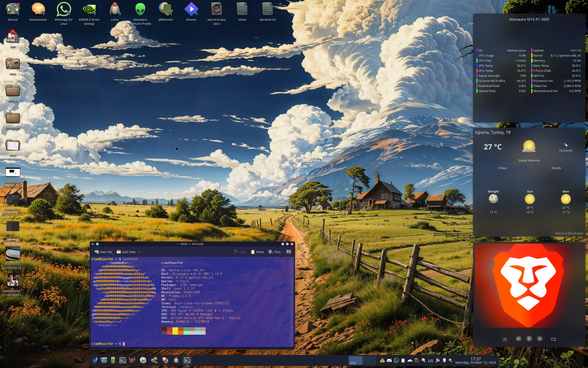588x368 pixels.
Task: Open Alienware Platform Profile icon
Action: (140, 13)
